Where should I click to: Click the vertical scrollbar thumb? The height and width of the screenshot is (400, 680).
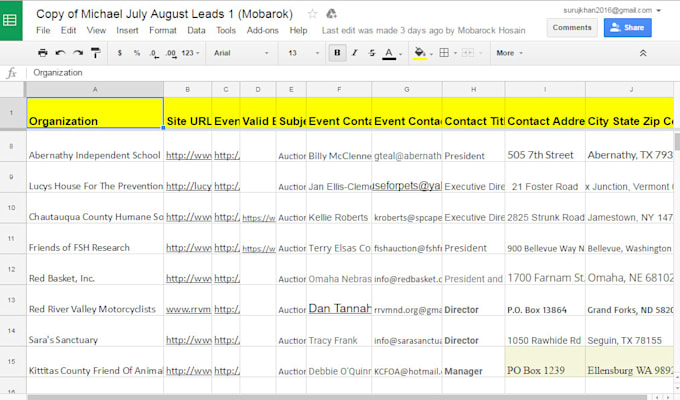[677, 141]
